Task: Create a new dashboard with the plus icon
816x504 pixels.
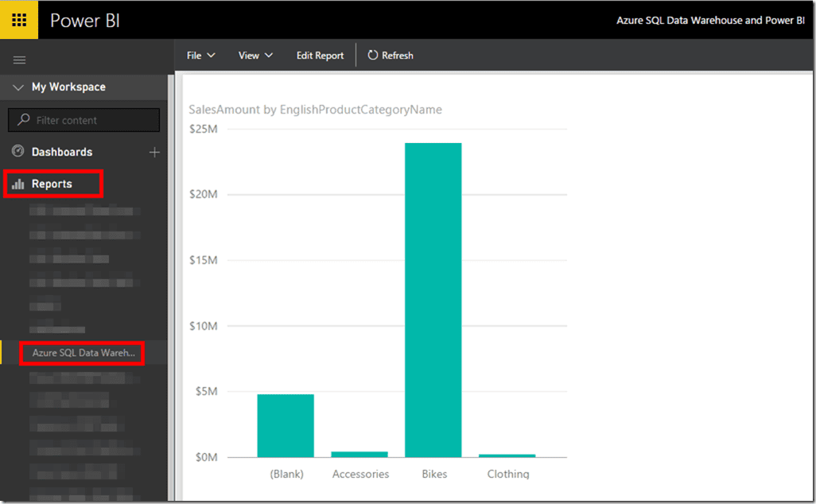Action: tap(153, 151)
